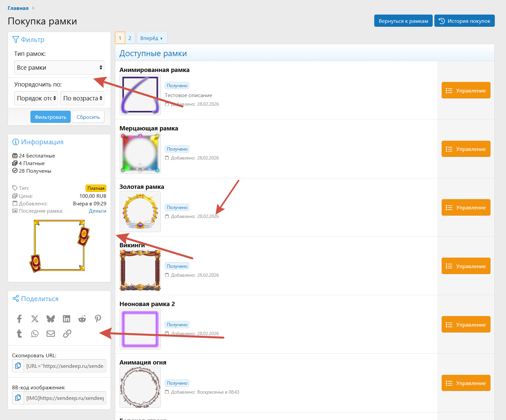Click the BB-код изображения input field

coord(65,398)
